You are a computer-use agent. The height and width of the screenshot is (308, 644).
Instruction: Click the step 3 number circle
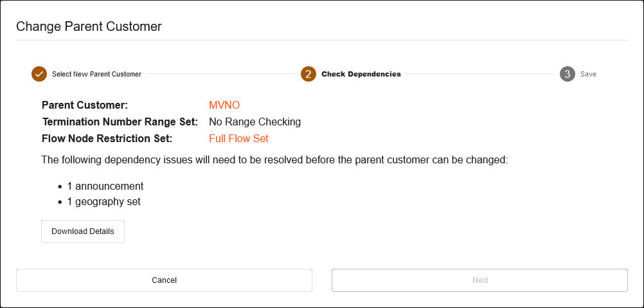567,74
